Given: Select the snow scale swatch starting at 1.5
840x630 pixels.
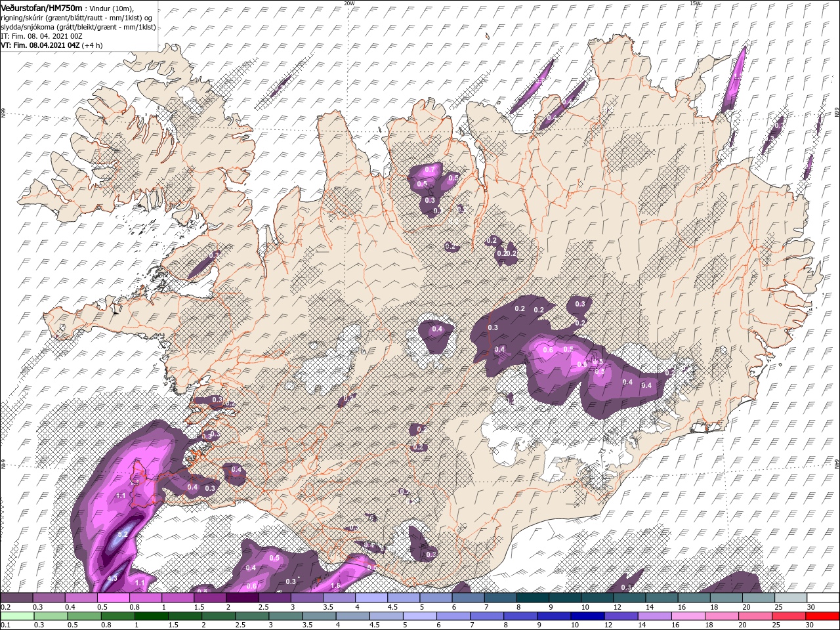Looking at the screenshot, I should [x=209, y=598].
